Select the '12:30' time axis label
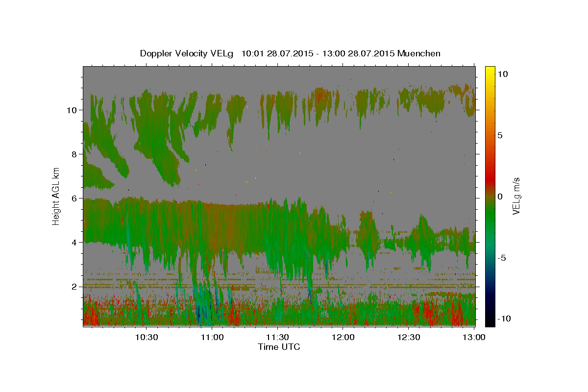Viewport: 588px width, 392px height. click(x=409, y=338)
